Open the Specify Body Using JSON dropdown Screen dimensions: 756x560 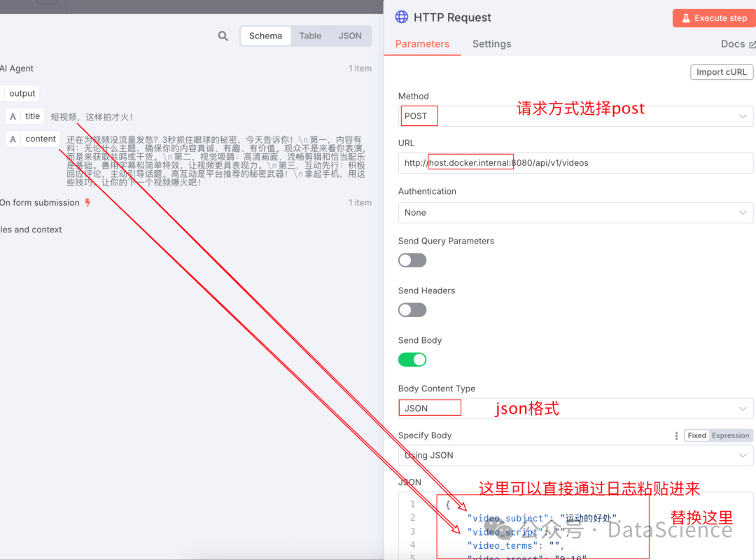(575, 455)
